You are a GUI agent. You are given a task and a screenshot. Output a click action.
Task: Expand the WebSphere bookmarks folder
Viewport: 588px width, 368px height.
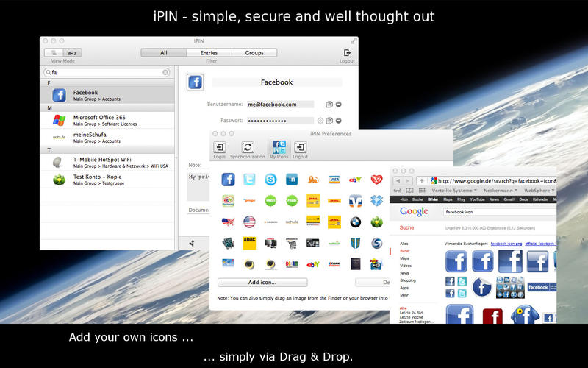[539, 191]
